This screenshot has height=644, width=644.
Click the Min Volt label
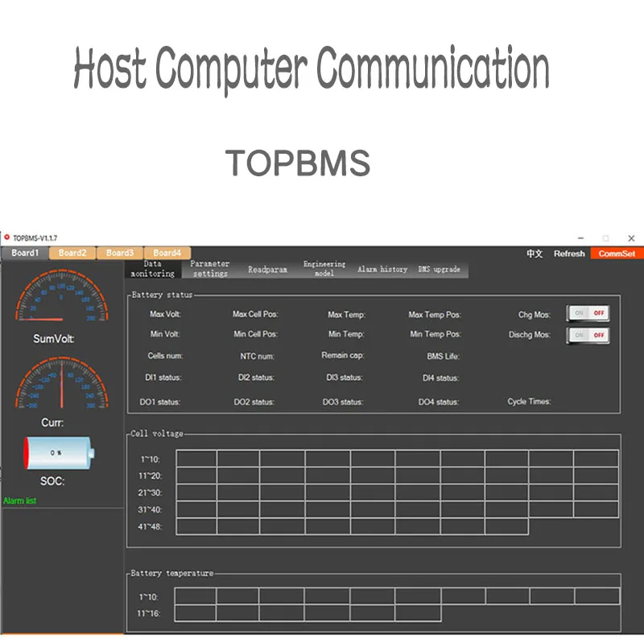coord(165,334)
